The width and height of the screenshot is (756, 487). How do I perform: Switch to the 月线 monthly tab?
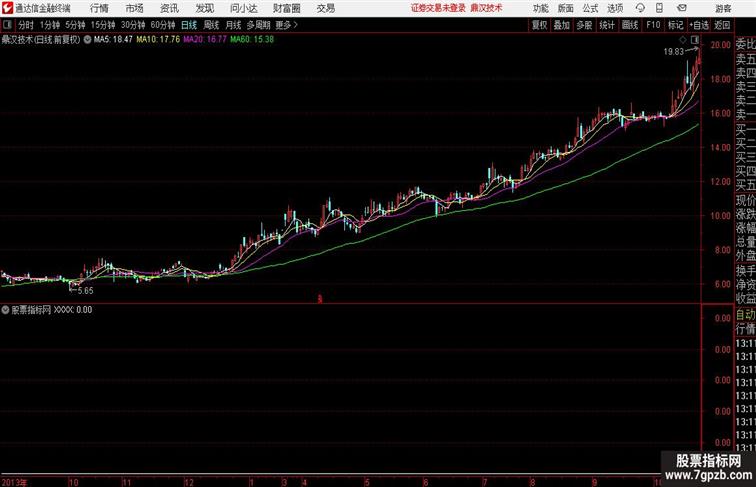point(233,25)
